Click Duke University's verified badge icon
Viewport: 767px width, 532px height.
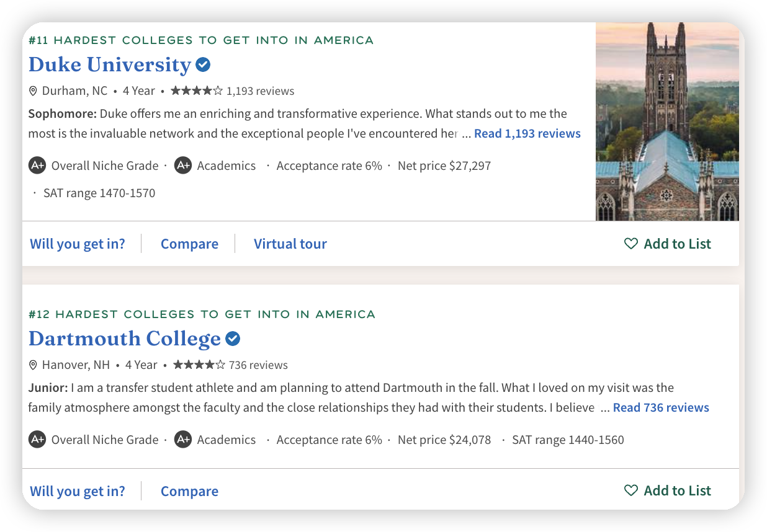pos(203,64)
